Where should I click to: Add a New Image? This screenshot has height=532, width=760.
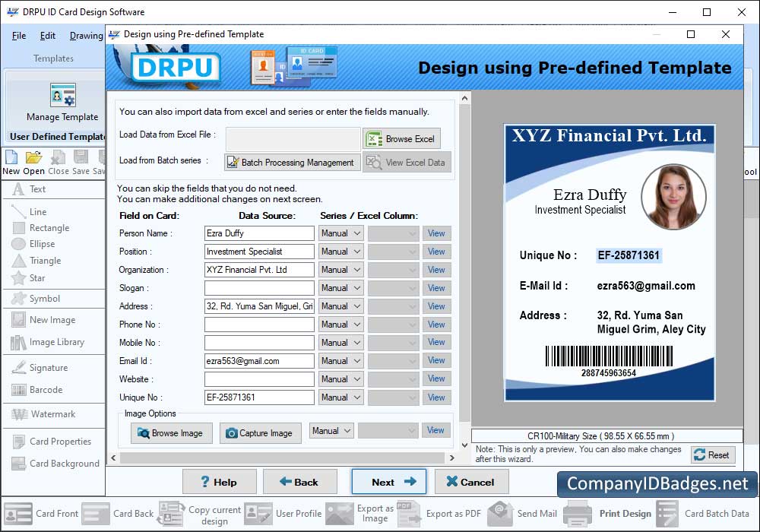[43, 320]
